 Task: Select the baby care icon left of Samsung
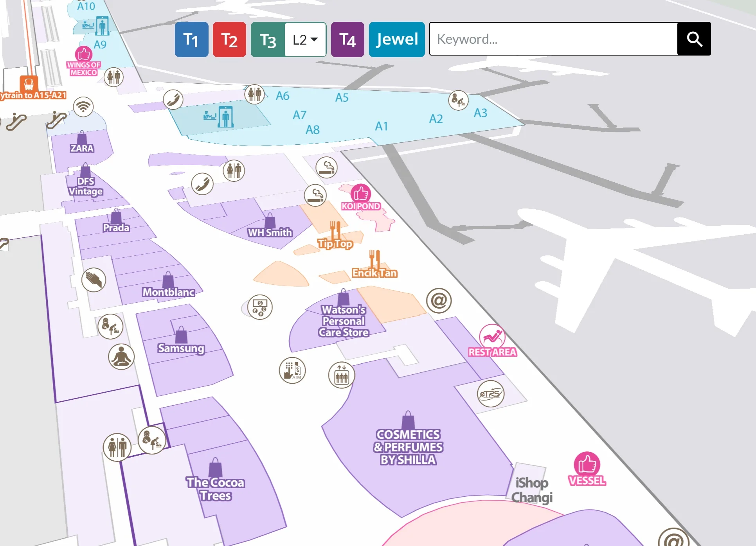coord(110,326)
